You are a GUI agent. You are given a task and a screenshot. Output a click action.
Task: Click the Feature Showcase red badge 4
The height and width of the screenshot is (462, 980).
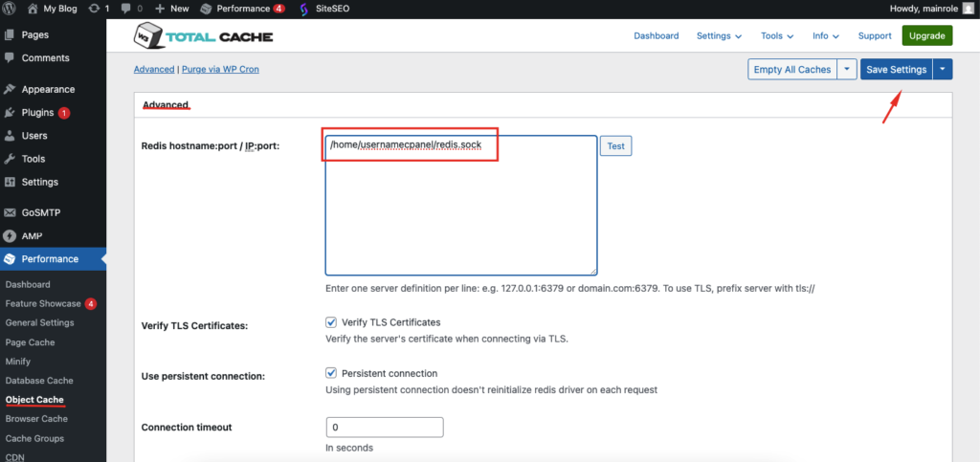point(91,304)
